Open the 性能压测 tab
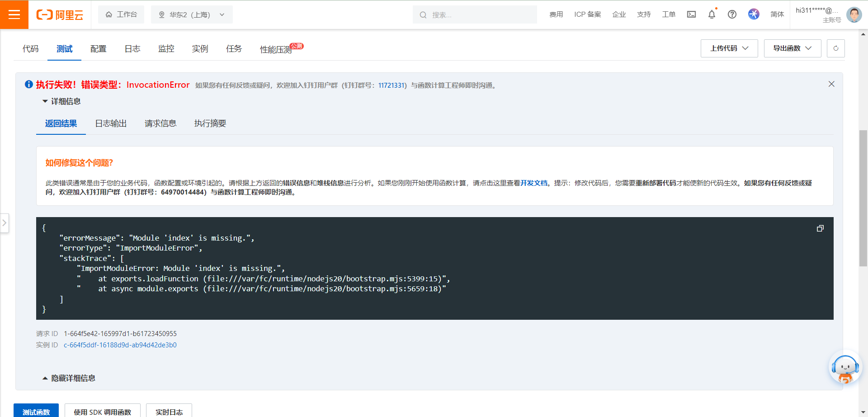Viewport: 868px width, 417px height. click(276, 49)
